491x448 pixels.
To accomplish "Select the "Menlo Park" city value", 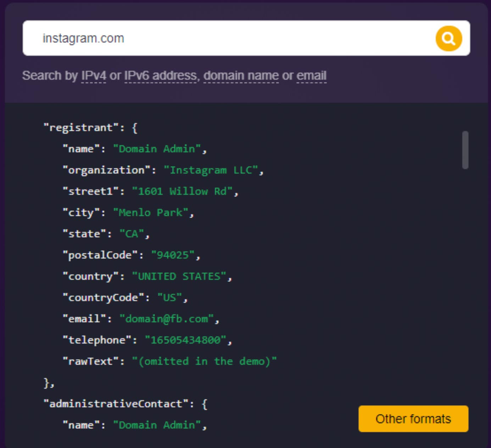I will (x=150, y=212).
